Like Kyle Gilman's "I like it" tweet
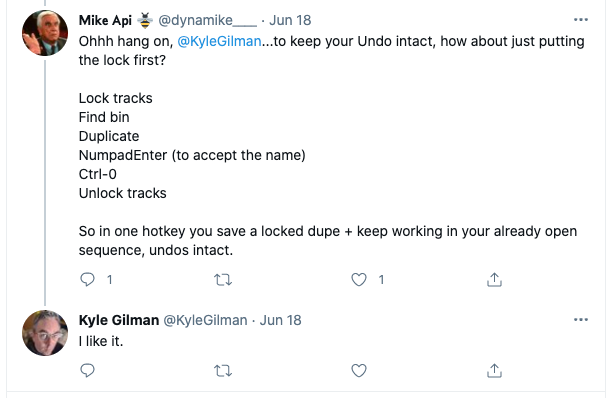 (x=359, y=370)
